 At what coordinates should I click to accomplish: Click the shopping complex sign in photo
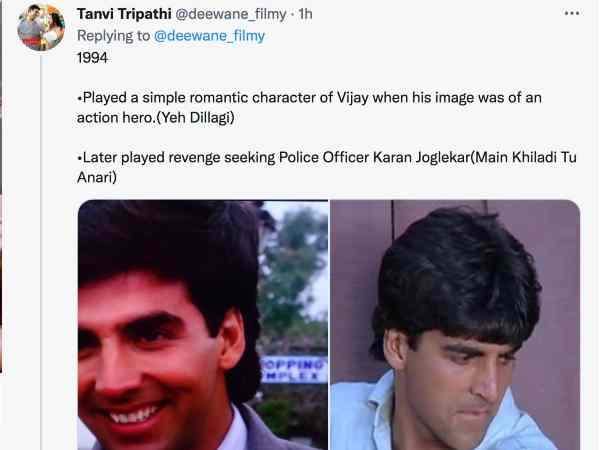[294, 370]
